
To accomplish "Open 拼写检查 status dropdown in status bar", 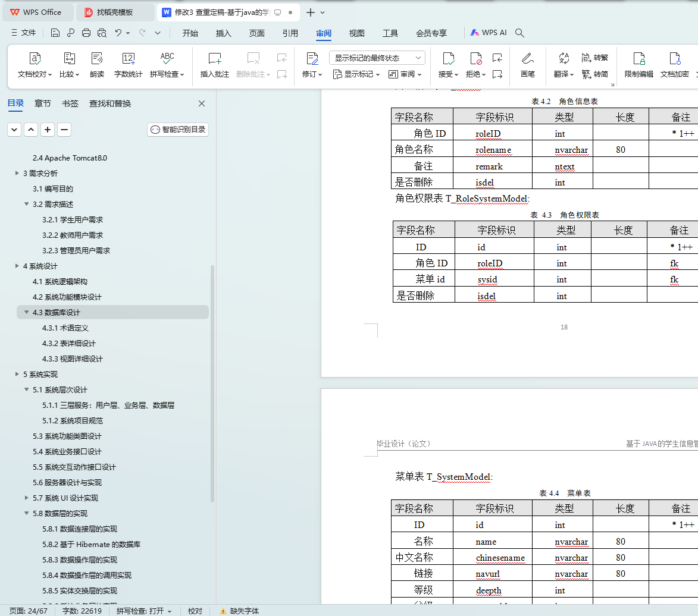I will 144,611.
